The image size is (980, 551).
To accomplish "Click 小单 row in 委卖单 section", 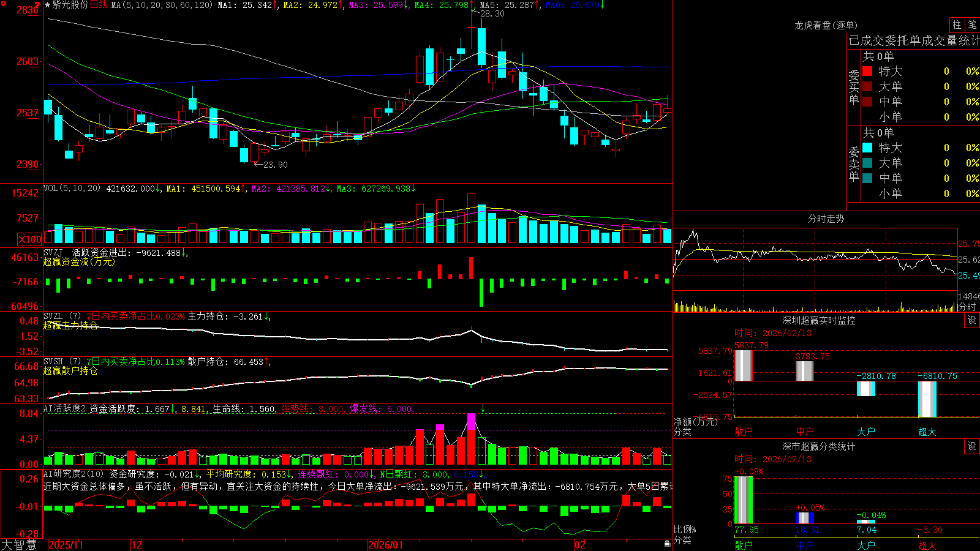I will coord(921,193).
